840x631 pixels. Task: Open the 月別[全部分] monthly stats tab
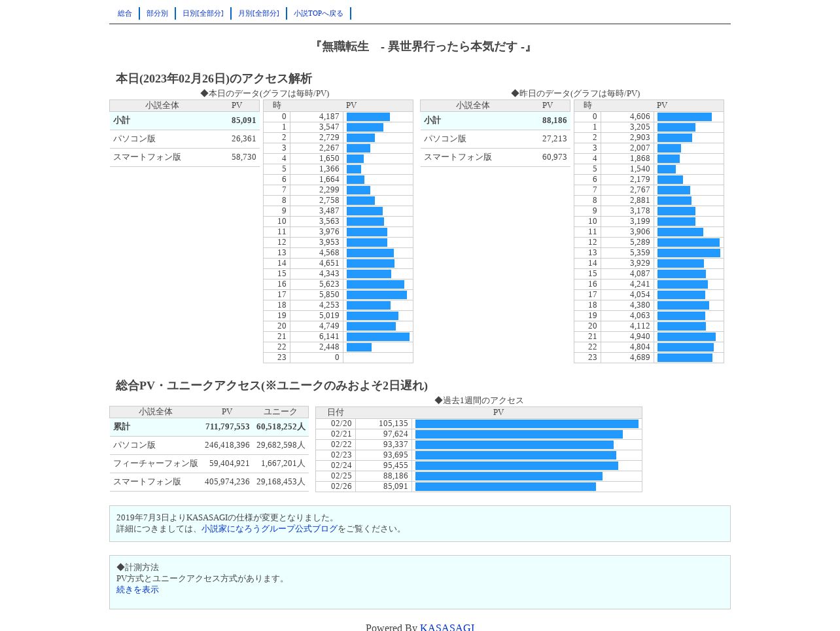[x=258, y=13]
